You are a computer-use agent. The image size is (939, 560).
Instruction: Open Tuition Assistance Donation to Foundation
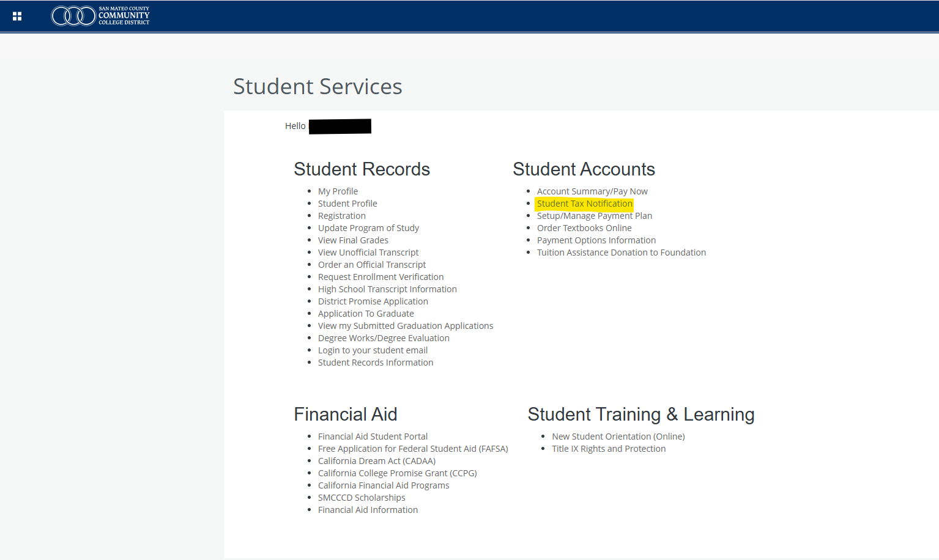point(622,252)
